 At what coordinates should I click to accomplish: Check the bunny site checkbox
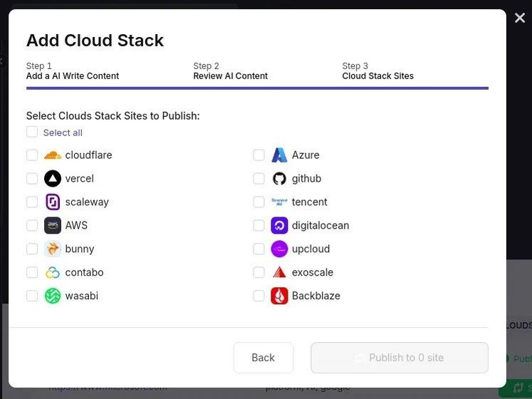pyautogui.click(x=32, y=249)
